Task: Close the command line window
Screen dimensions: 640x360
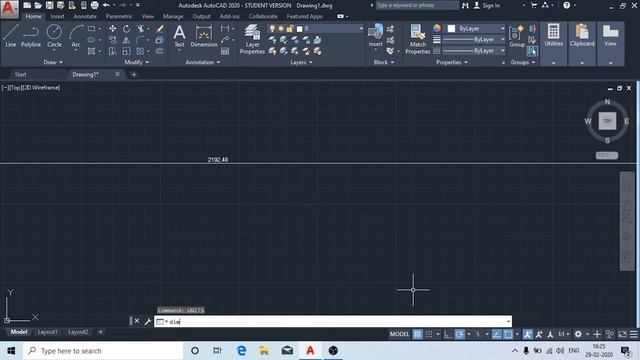Action: [x=137, y=321]
